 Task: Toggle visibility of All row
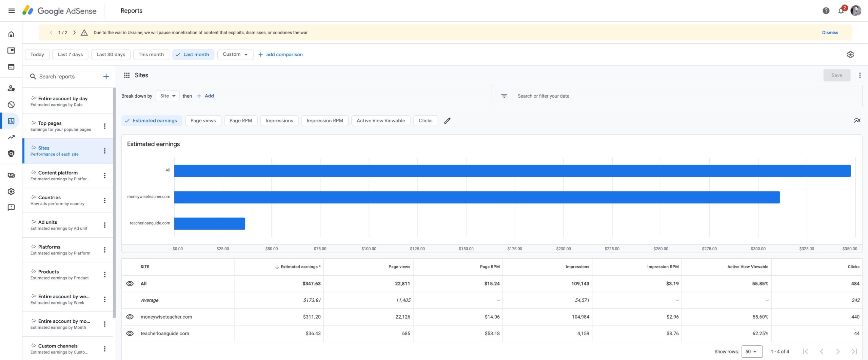[130, 283]
